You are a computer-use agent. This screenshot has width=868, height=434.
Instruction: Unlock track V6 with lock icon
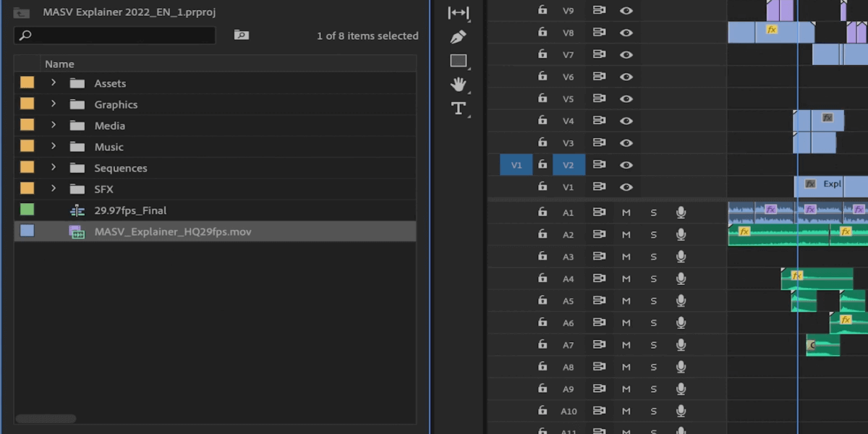[x=542, y=77]
